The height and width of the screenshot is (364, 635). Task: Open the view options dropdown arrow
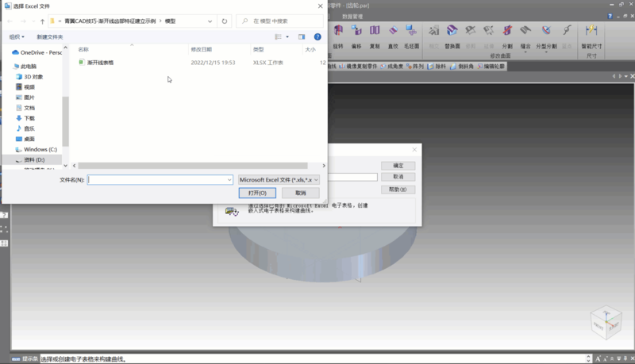287,36
